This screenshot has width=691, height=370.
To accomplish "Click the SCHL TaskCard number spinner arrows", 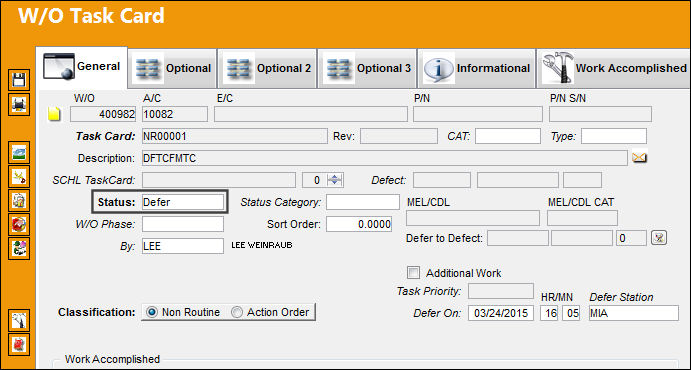I will pyautogui.click(x=336, y=180).
